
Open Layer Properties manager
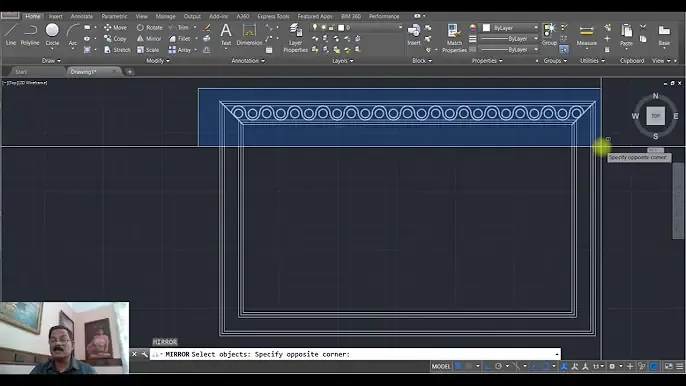[295, 38]
